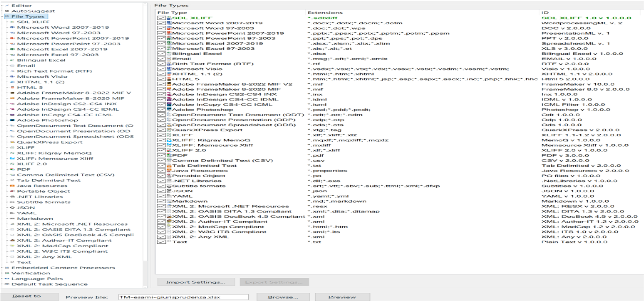Click the Verification icon in the tree
The width and height of the screenshot is (644, 301).
tap(7, 273)
